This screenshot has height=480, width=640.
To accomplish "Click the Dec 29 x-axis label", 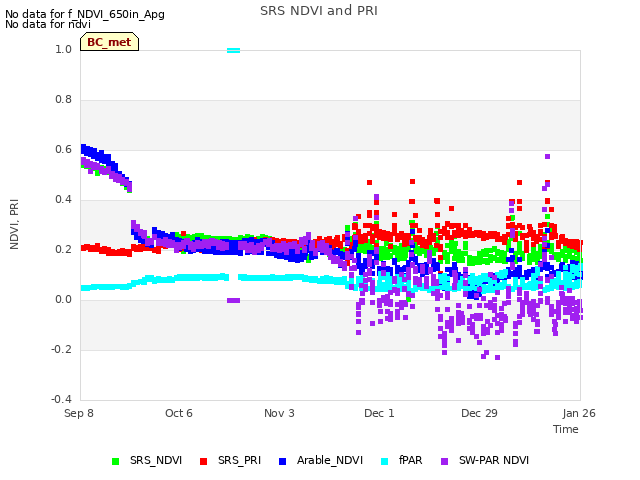I will [479, 413].
